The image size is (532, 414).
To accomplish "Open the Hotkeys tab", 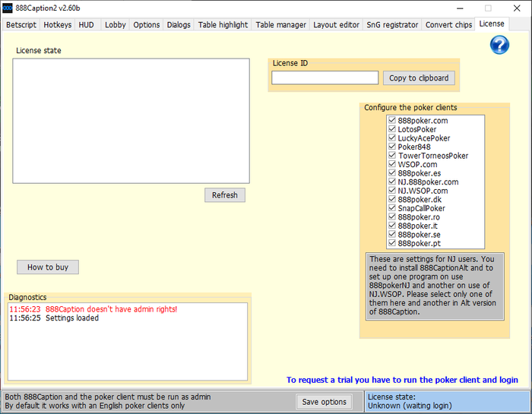I will coord(57,25).
